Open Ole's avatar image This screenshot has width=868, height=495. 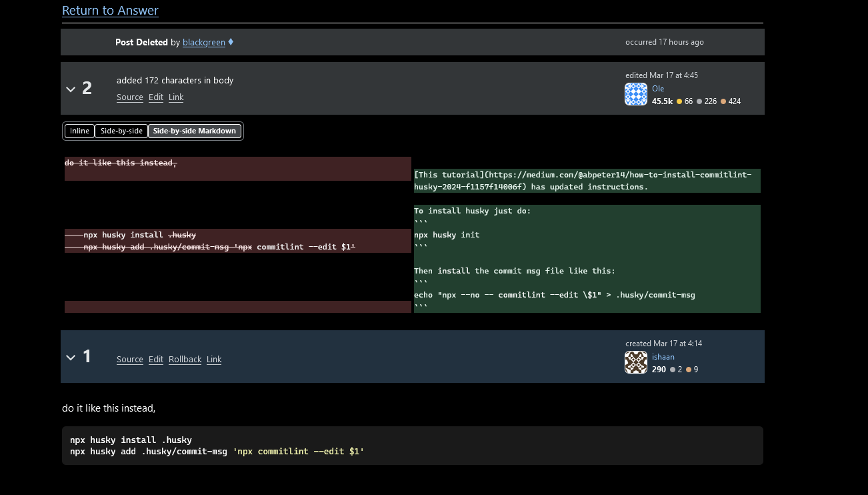point(636,94)
